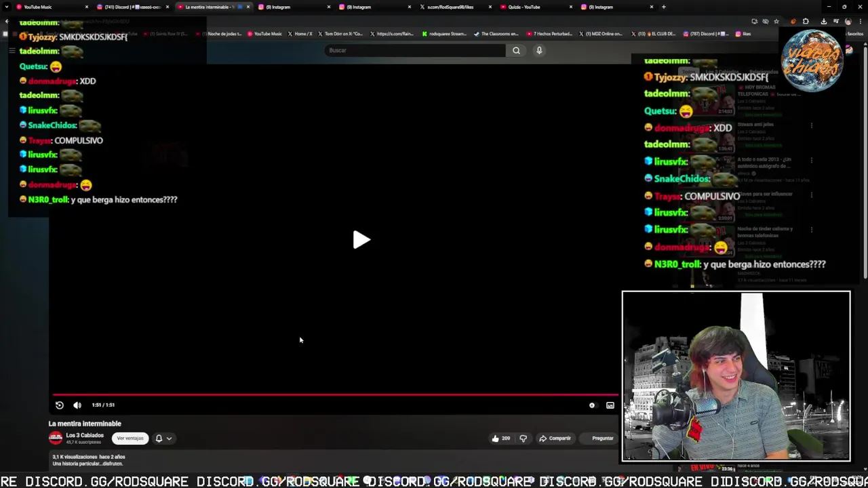The width and height of the screenshot is (868, 488).
Task: Toggle the autoplay switch in player
Action: [592, 405]
